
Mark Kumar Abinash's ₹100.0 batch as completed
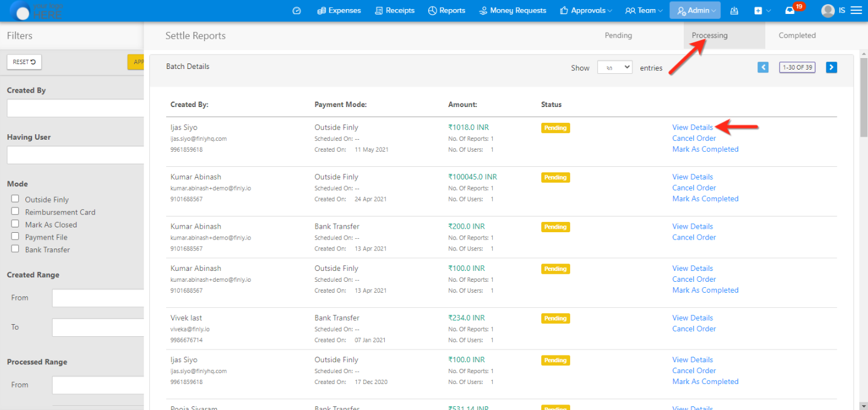tap(706, 290)
